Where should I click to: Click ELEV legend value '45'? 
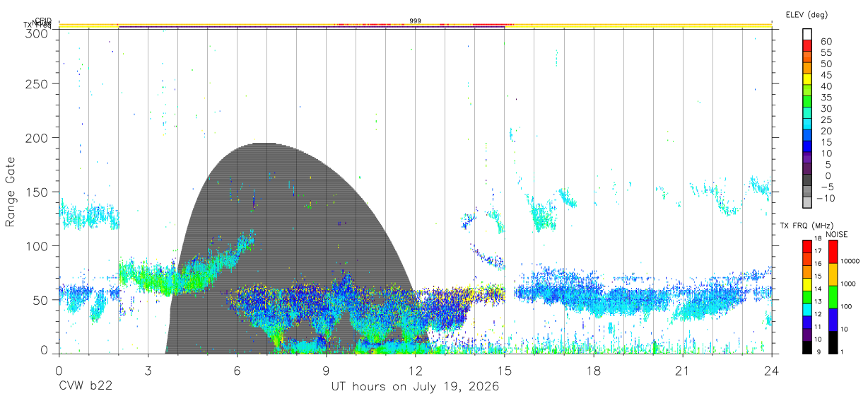pyautogui.click(x=825, y=75)
